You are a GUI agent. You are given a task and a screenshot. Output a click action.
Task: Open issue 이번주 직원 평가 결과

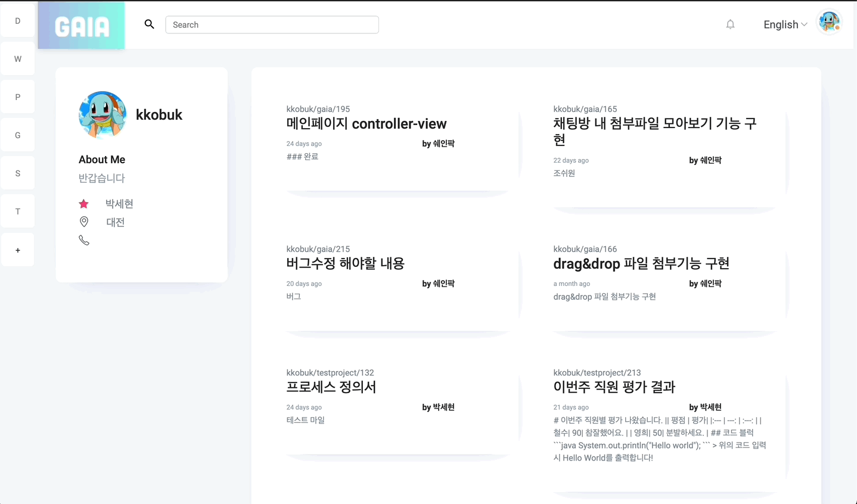pyautogui.click(x=614, y=387)
